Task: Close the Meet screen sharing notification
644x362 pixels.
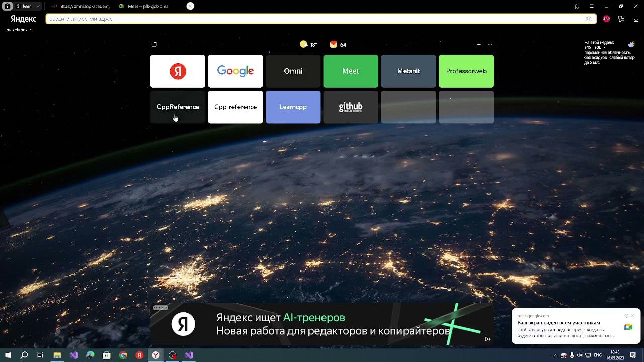Action: [632, 316]
